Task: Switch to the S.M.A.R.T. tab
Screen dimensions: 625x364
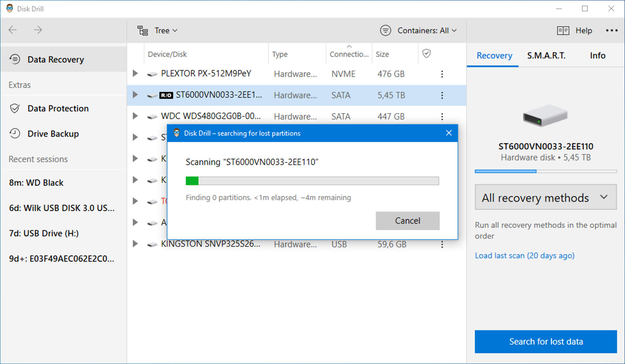Action: 546,55
